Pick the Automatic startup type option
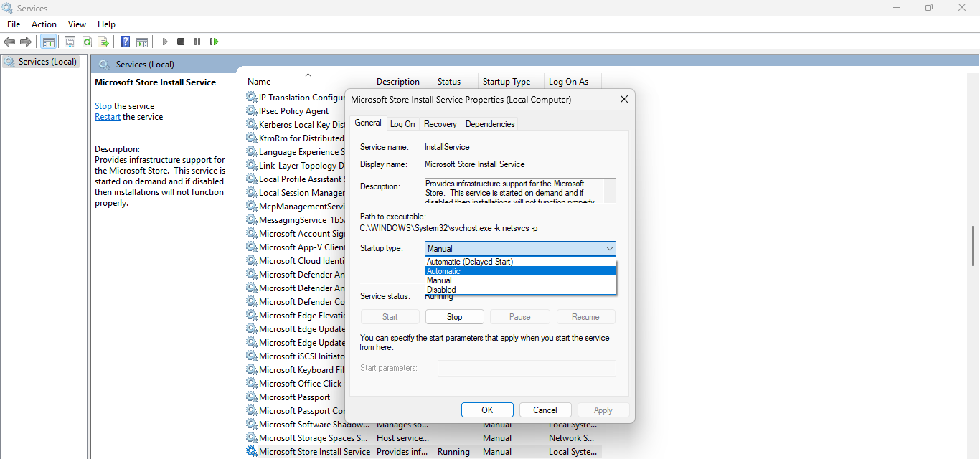The height and width of the screenshot is (459, 980). coord(444,271)
